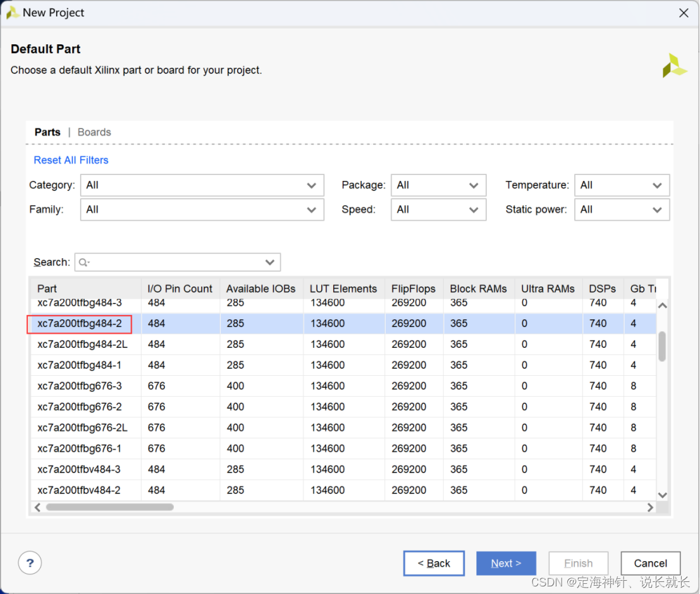Close the New Project dialog

pyautogui.click(x=684, y=13)
